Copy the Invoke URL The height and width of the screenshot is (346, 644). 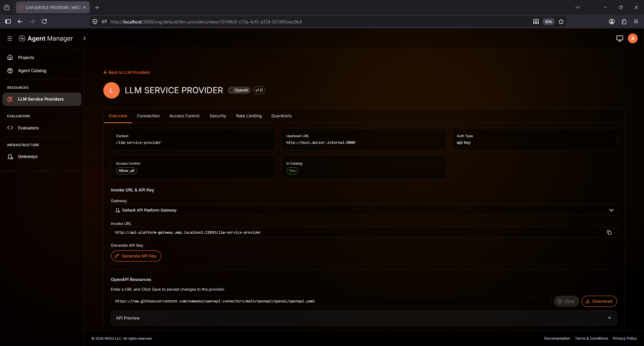click(x=609, y=233)
